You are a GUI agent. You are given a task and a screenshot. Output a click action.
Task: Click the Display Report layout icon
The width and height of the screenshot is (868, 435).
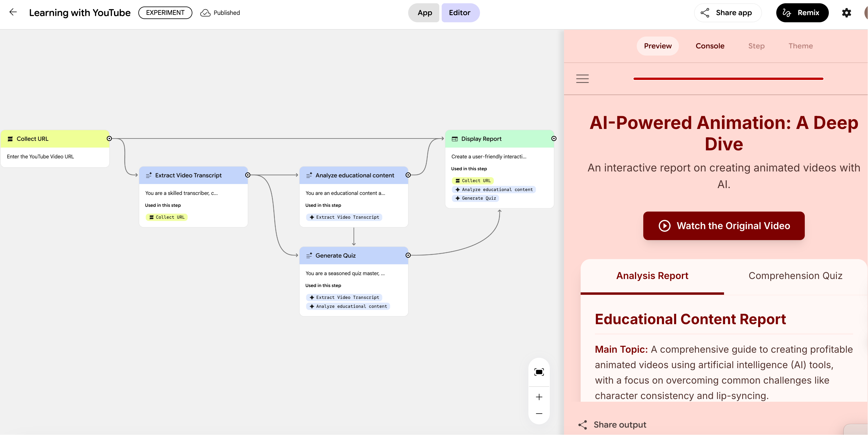[x=454, y=139]
